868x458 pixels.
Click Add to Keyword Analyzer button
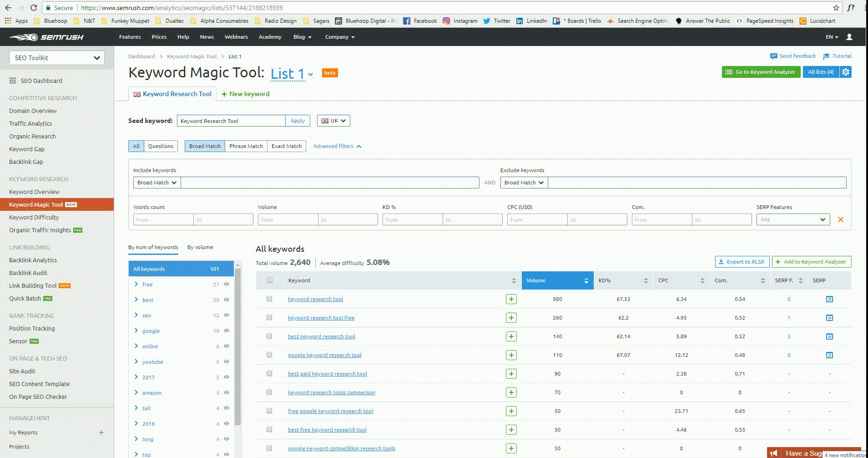pyautogui.click(x=812, y=262)
